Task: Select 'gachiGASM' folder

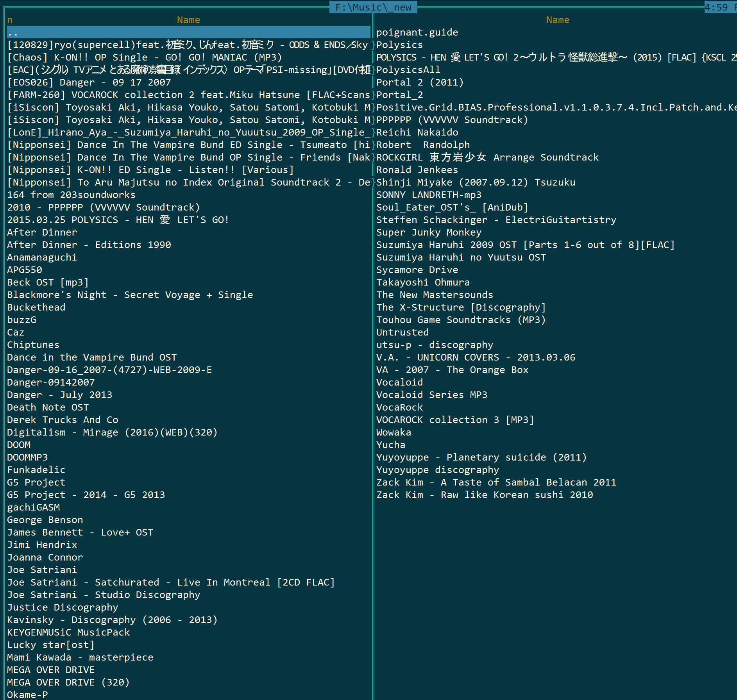Action: (x=34, y=507)
